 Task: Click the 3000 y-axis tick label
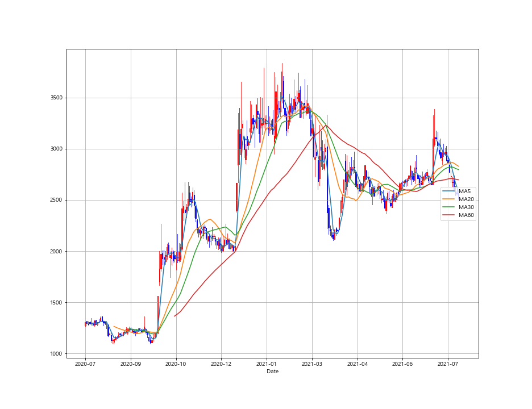pyautogui.click(x=56, y=149)
